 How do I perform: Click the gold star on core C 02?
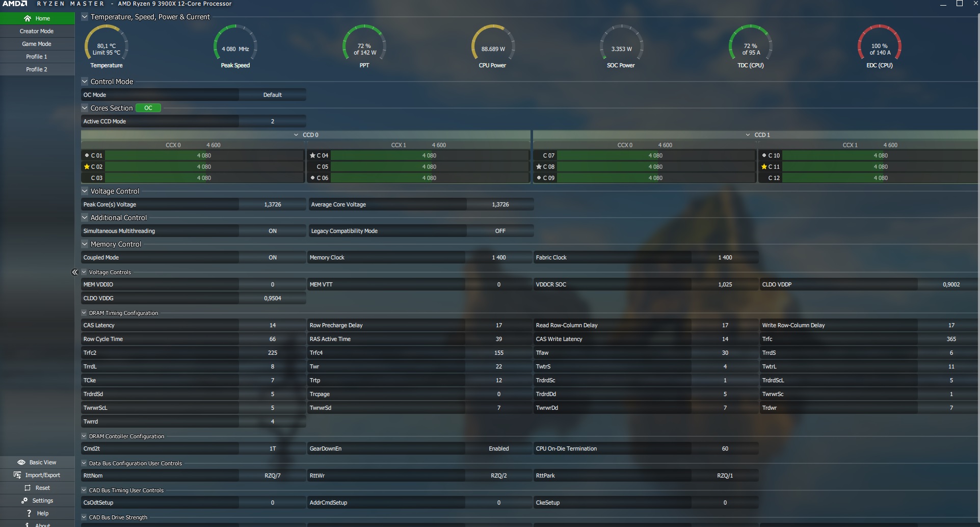click(87, 167)
